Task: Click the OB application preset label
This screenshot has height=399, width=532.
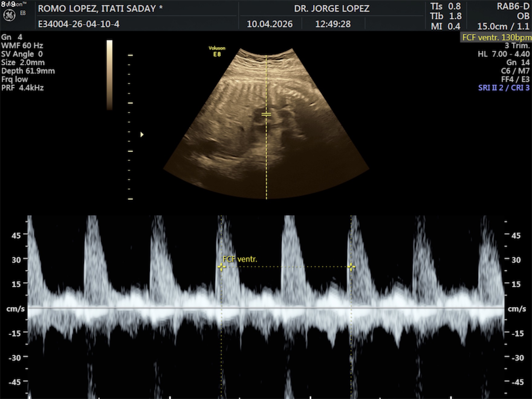Action: click(x=523, y=16)
